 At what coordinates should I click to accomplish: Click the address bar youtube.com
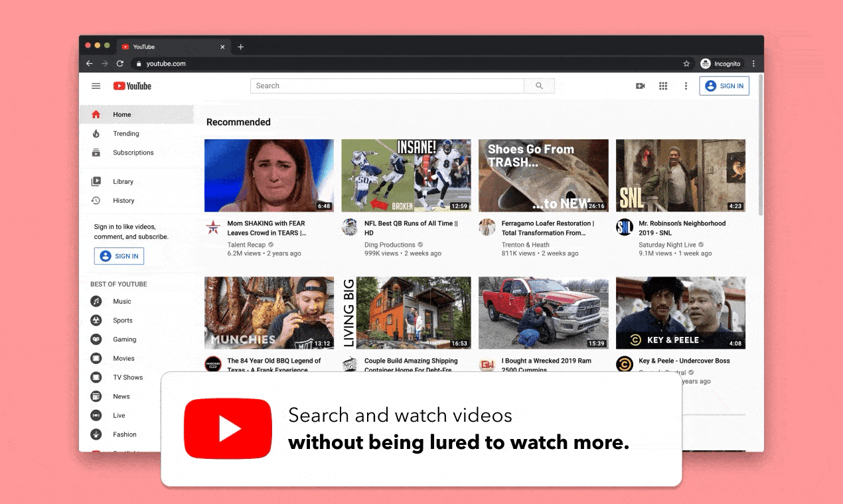click(x=166, y=64)
